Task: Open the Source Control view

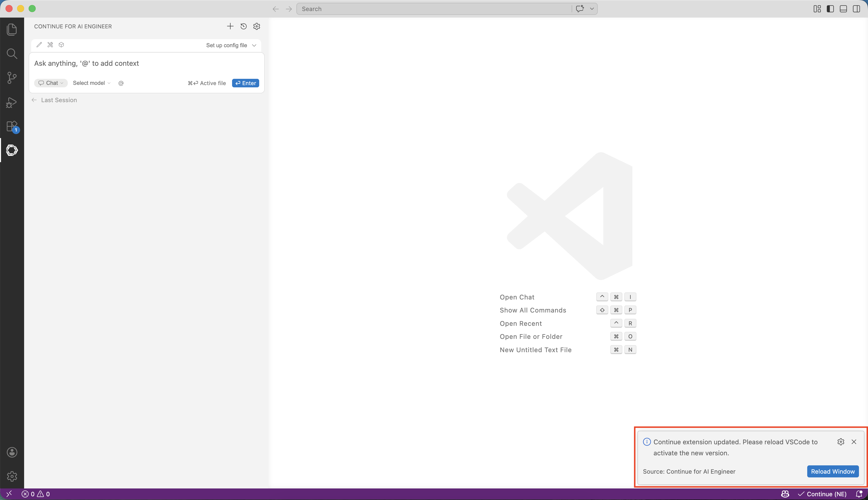Action: [12, 78]
